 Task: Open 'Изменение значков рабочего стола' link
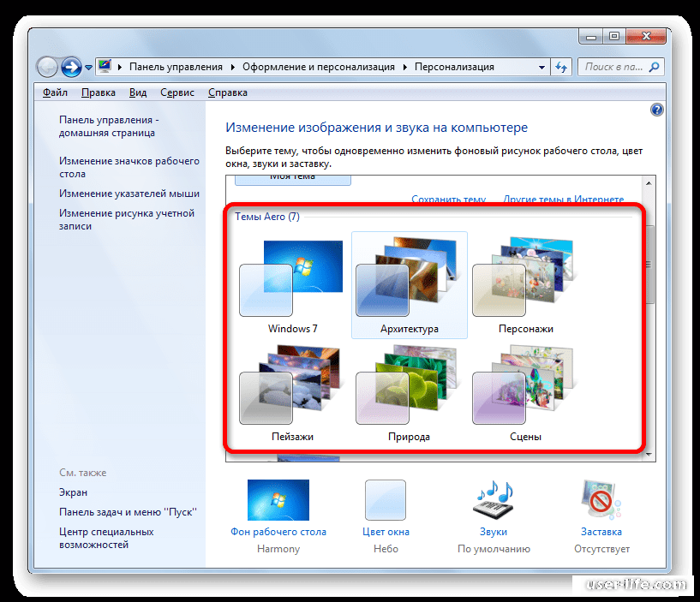pos(129,167)
